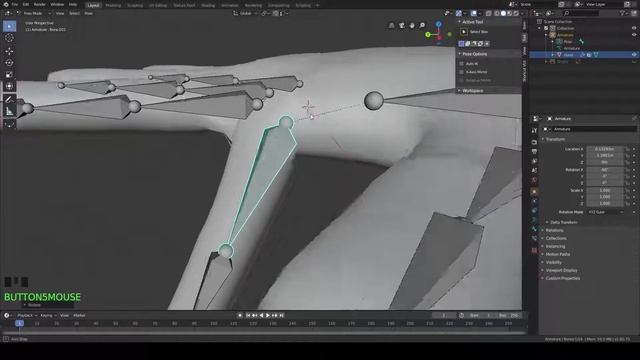The width and height of the screenshot is (640, 360).
Task: Click the outliner filter funnel icon
Action: (x=622, y=13)
